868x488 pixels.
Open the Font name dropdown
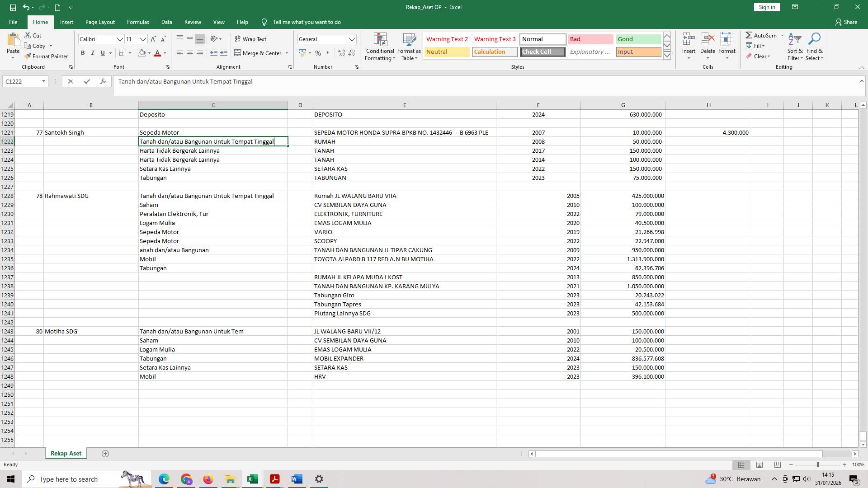click(x=120, y=39)
